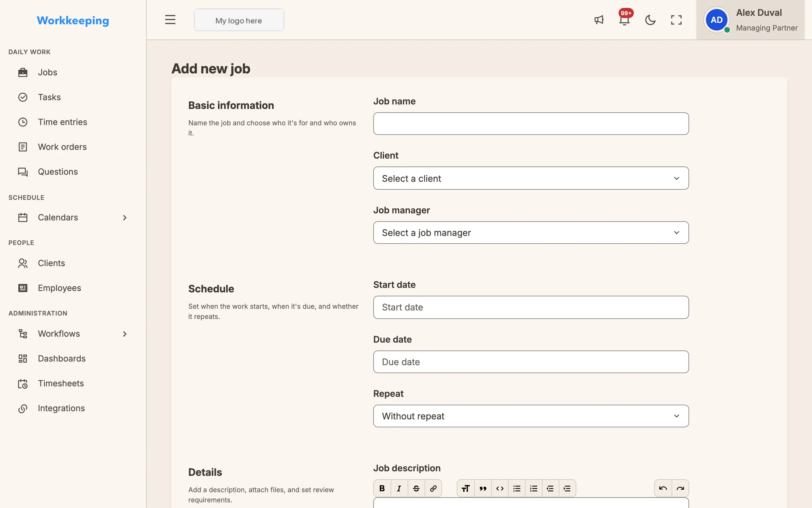Enter fullscreen mode
Screen dimensions: 812x508
point(676,20)
